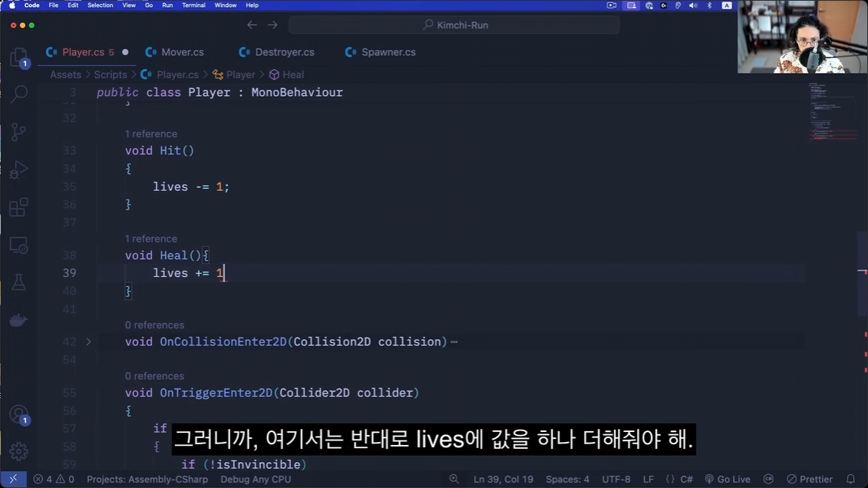Click the Go Forward arrow
The image size is (868, 488).
point(273,25)
